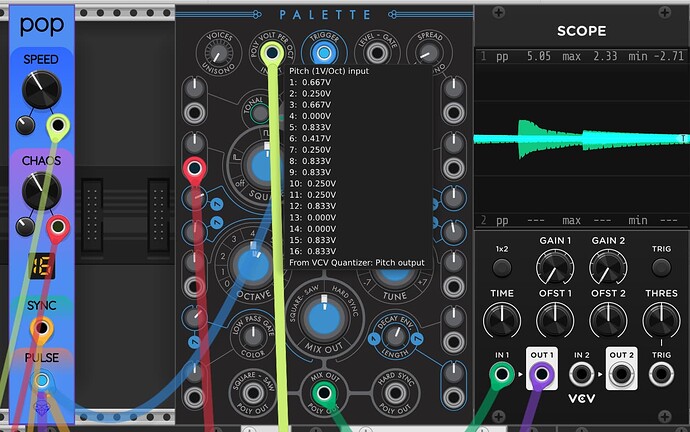Screen dimensions: 690x432
Task: Click the LOW PASS GATE COLOR knob
Action: tap(253, 336)
